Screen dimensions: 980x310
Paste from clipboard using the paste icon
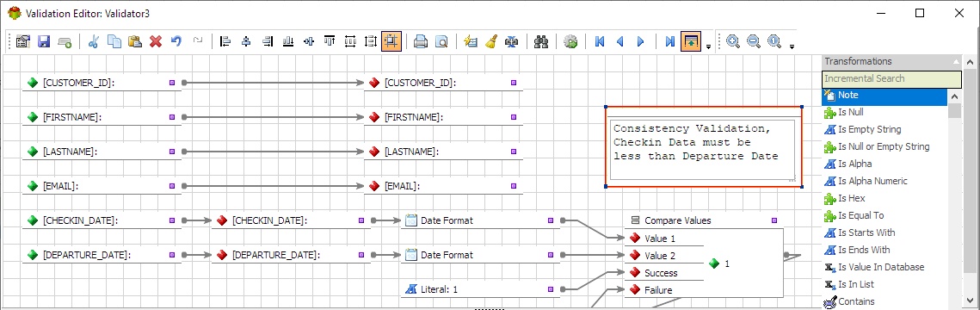click(135, 42)
